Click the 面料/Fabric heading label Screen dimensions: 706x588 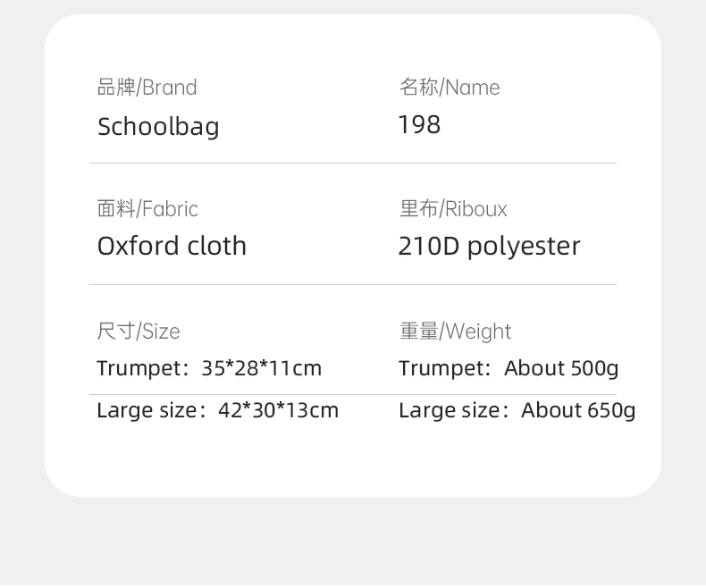147,209
